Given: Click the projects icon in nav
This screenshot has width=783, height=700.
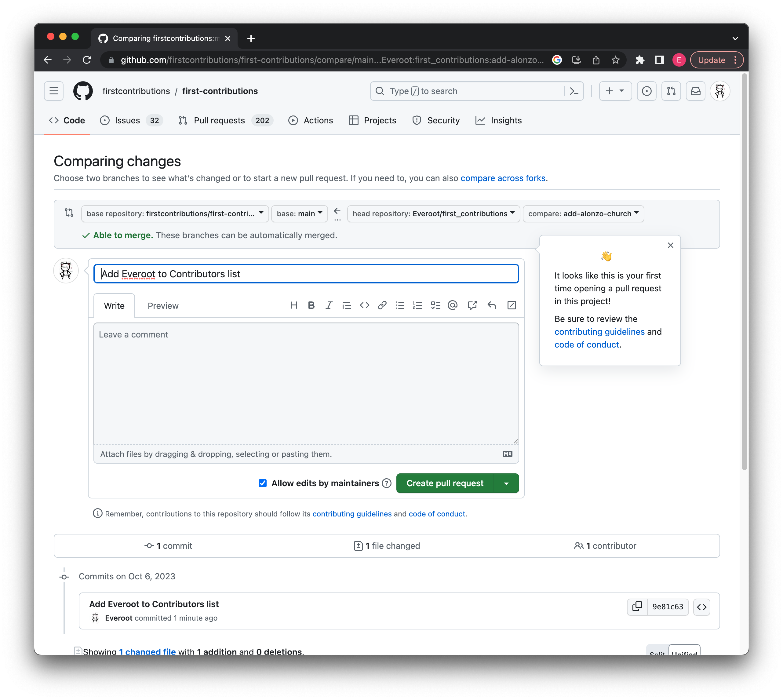Looking at the screenshot, I should click(352, 120).
